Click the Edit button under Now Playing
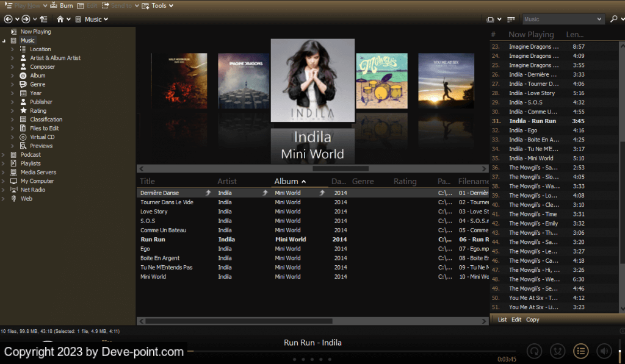This screenshot has width=625, height=364. (x=516, y=319)
